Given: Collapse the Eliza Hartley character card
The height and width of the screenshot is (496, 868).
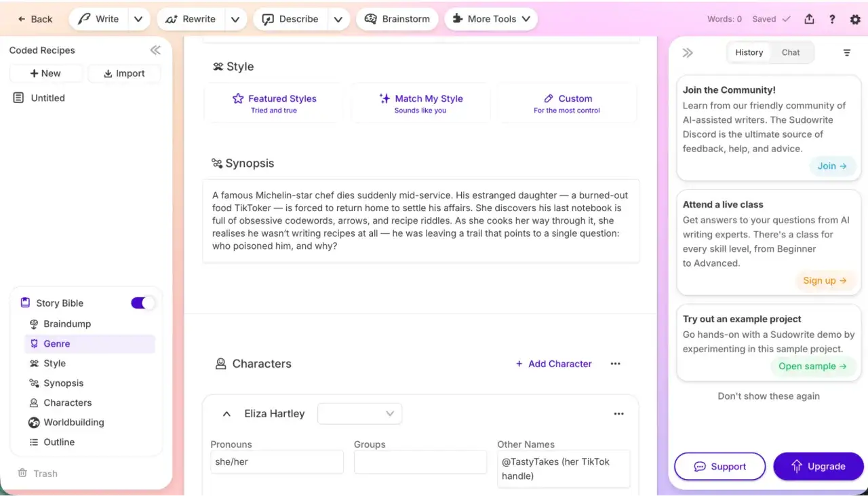Looking at the screenshot, I should pos(228,413).
